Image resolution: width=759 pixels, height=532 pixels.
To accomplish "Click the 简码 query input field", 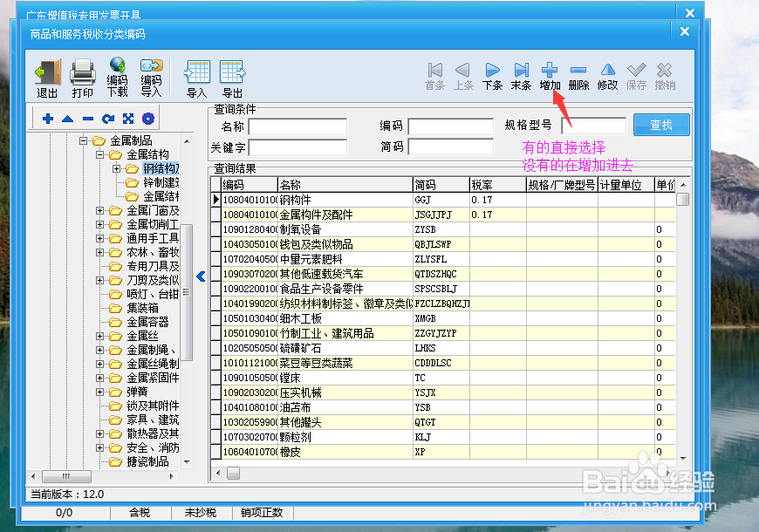I will tap(451, 147).
